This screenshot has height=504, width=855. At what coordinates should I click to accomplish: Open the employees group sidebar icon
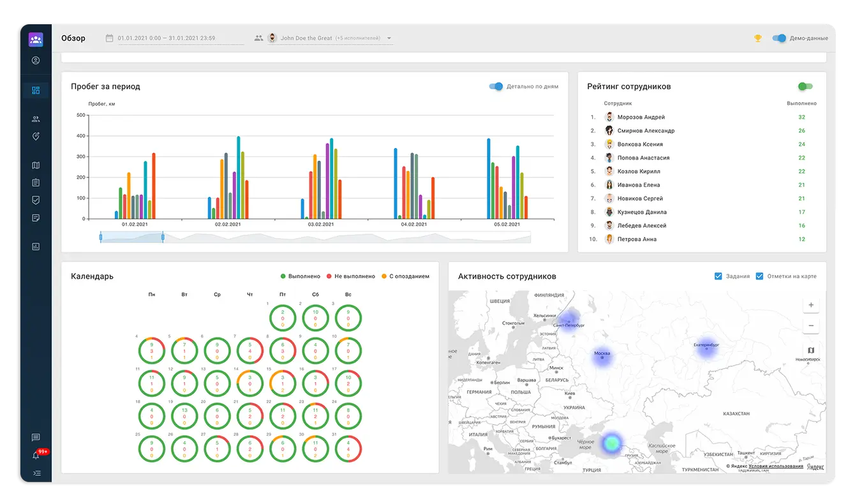(x=36, y=119)
